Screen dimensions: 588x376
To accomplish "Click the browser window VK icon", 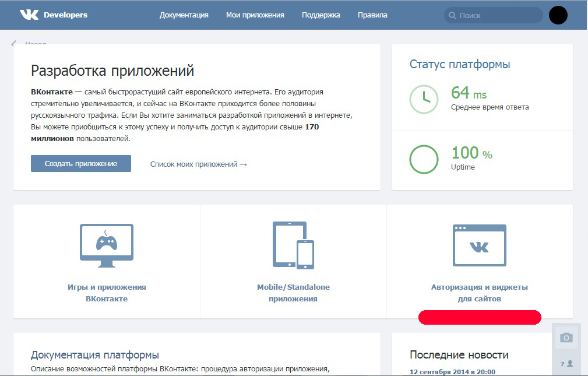I will [x=480, y=245].
